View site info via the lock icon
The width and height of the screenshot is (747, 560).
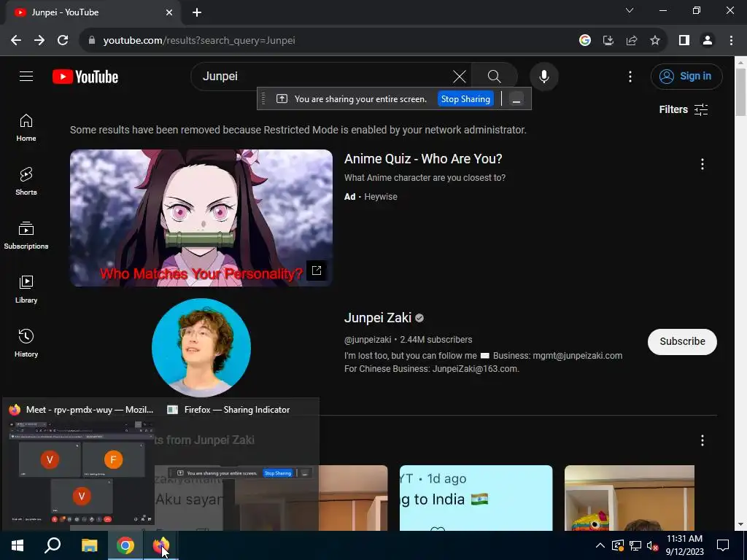click(92, 41)
